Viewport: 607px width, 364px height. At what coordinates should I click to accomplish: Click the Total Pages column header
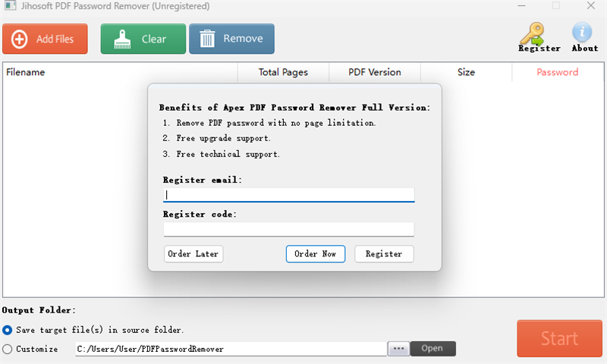(283, 72)
